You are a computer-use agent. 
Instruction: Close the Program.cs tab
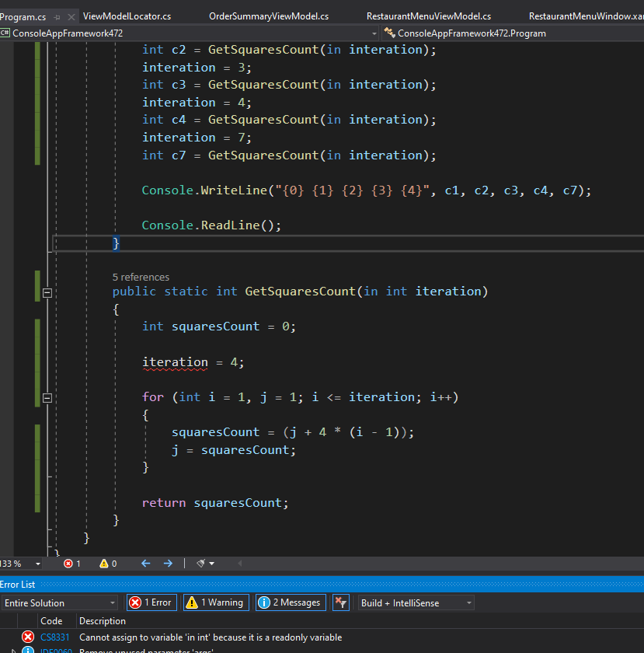(71, 17)
